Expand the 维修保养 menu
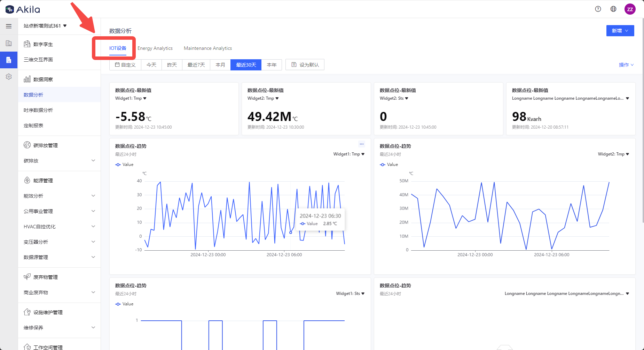The width and height of the screenshot is (644, 350). click(59, 328)
